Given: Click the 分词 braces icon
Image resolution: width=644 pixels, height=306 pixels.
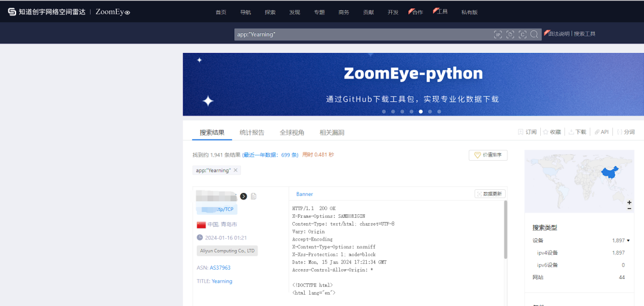Looking at the screenshot, I should [620, 132].
